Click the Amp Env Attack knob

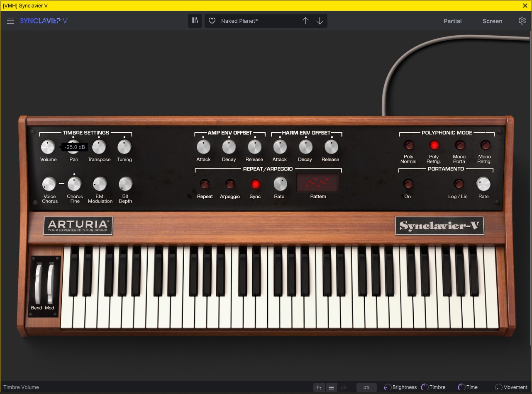(x=203, y=147)
